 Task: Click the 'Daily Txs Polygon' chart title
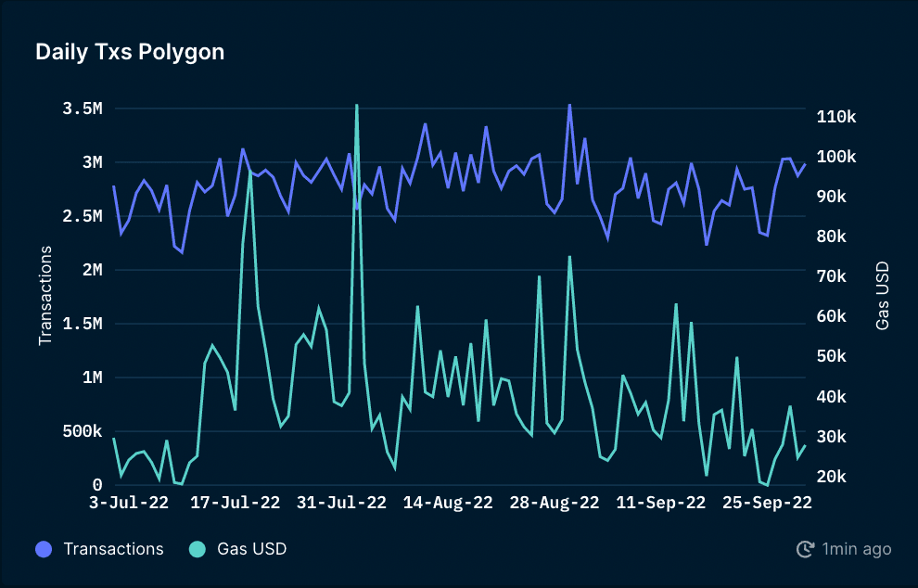tap(130, 52)
